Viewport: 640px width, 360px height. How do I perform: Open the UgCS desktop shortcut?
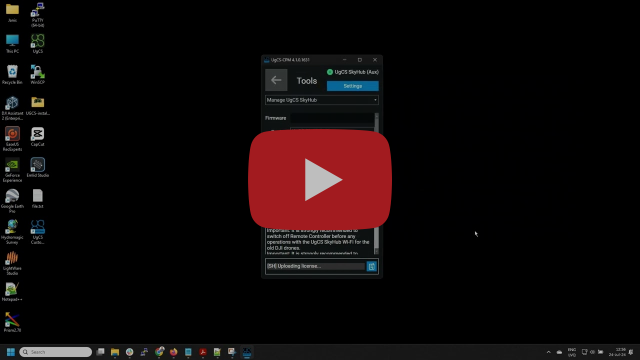[38, 44]
